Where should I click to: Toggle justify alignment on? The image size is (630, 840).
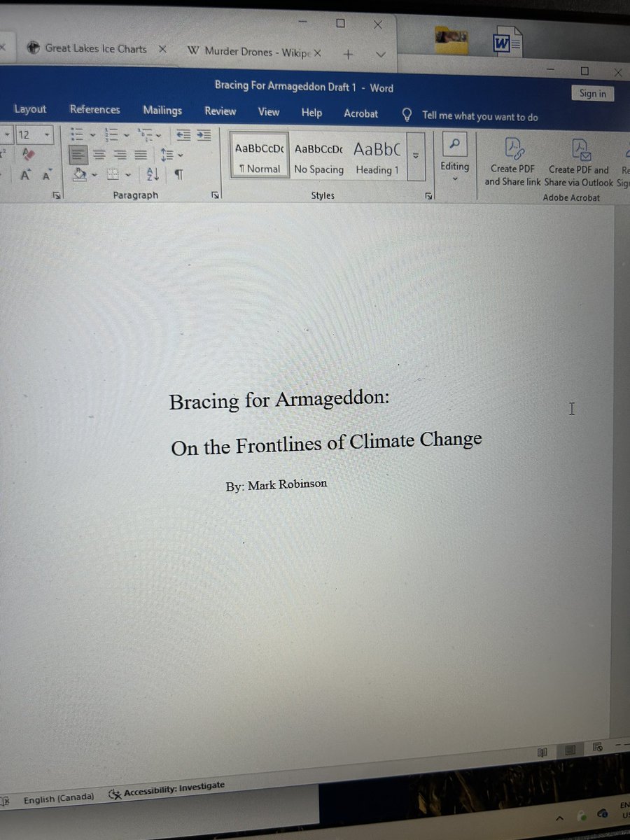click(141, 156)
